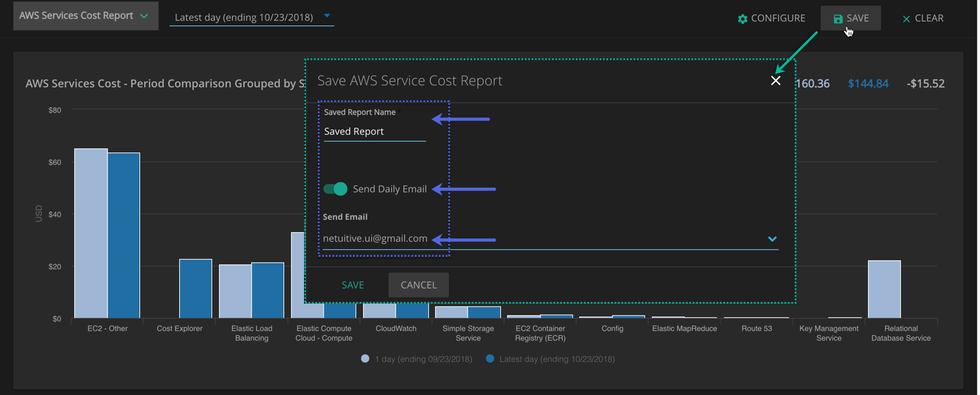Click the CloudWatch axis label
This screenshot has width=980, height=395.
click(x=396, y=328)
